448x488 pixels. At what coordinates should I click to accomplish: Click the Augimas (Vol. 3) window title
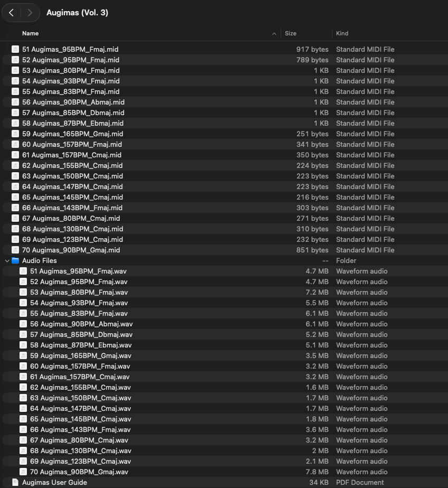[77, 13]
